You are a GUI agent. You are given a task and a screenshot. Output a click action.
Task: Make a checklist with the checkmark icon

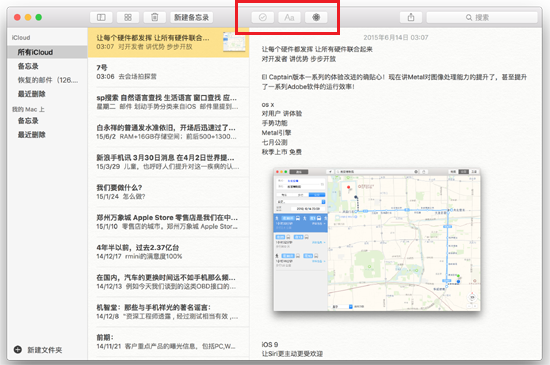pos(263,17)
